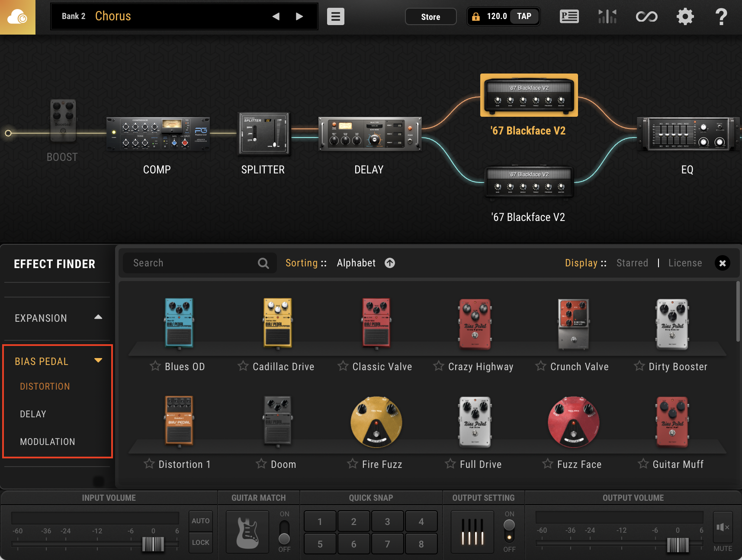Select Quick Snap slot 1
The height and width of the screenshot is (560, 742).
[x=320, y=522]
